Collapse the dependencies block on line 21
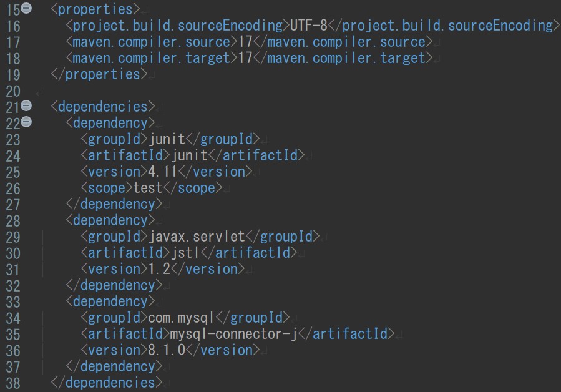 click(x=26, y=105)
